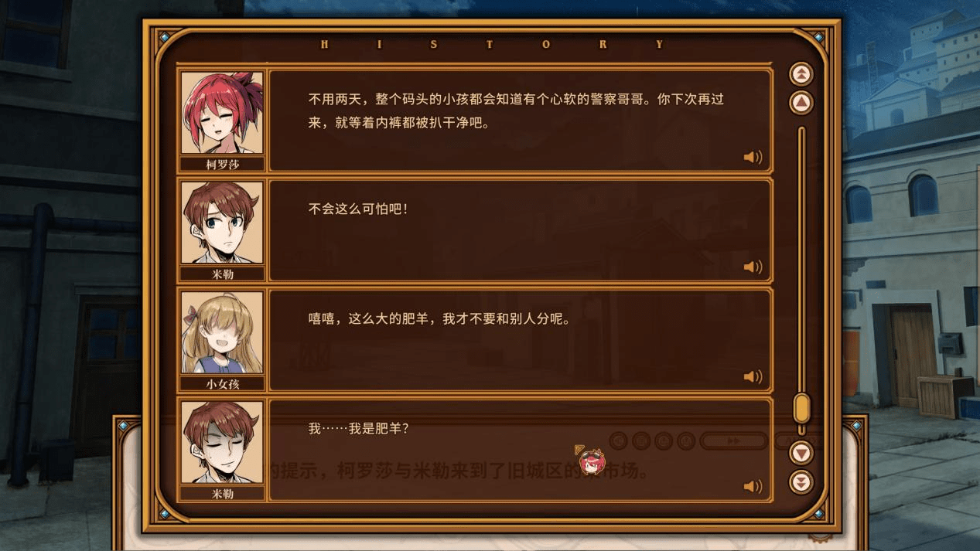Click the single up-arrow scroll button
The height and width of the screenshot is (551, 980).
801,103
